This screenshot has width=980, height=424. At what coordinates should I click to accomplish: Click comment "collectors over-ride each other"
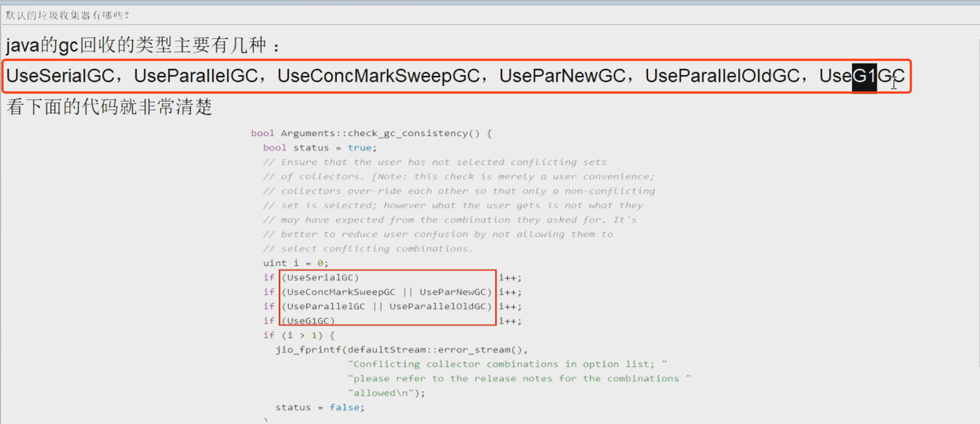(459, 191)
